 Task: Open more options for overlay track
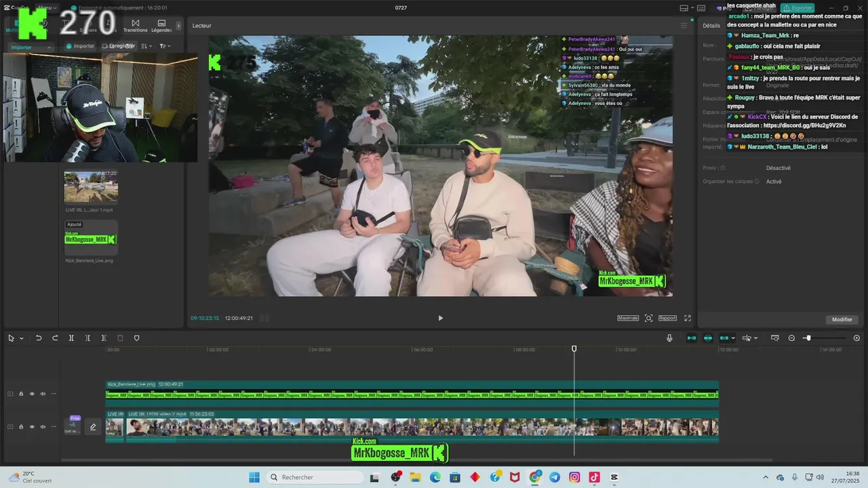(x=54, y=394)
